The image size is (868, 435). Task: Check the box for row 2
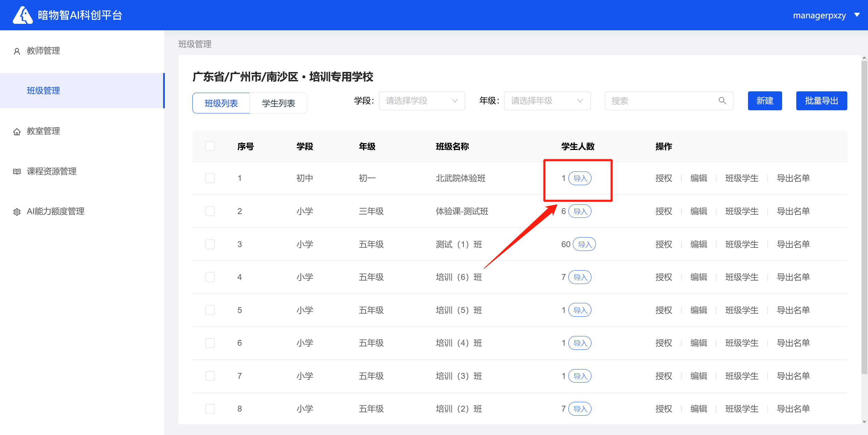point(210,211)
